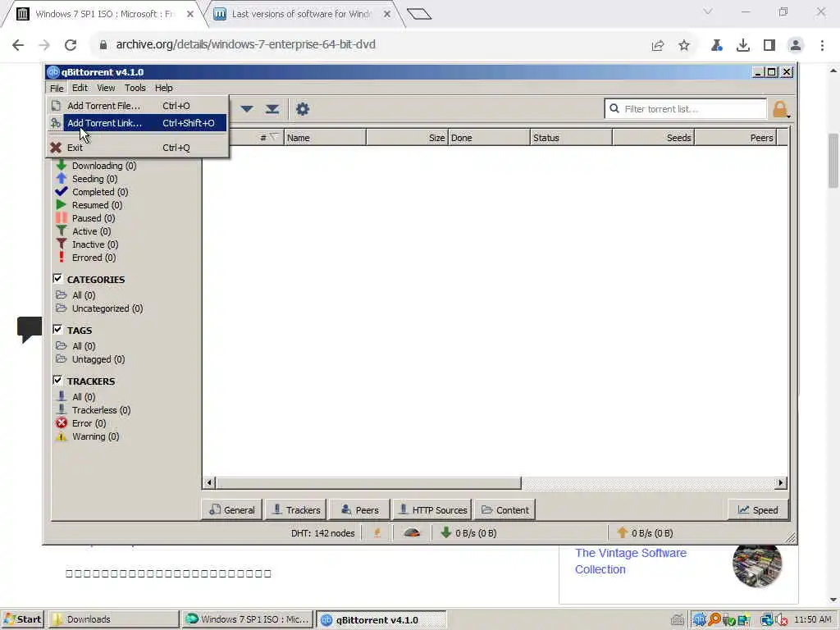840x630 pixels.
Task: Click the search magnifier in filter box
Action: pos(614,109)
